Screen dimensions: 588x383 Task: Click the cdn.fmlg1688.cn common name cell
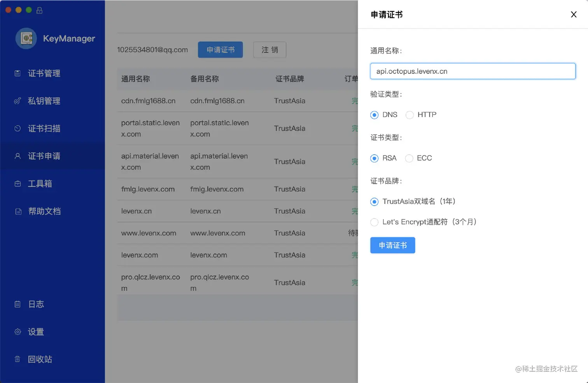tap(148, 101)
